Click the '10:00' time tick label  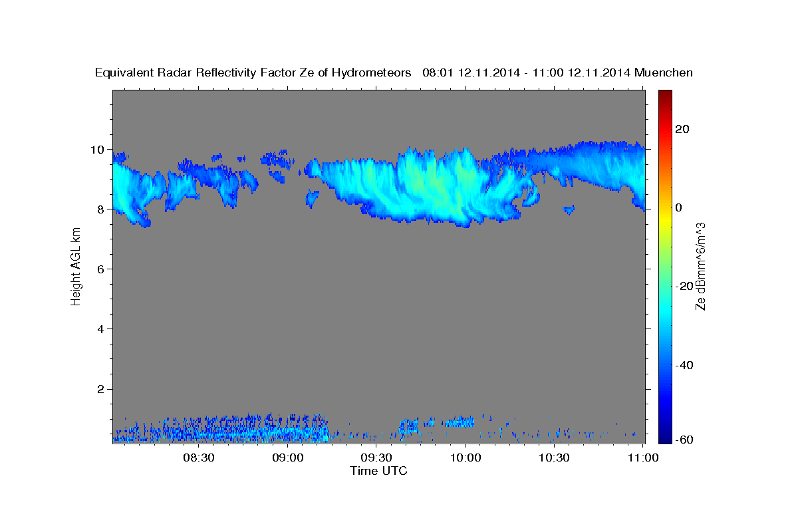[x=465, y=458]
